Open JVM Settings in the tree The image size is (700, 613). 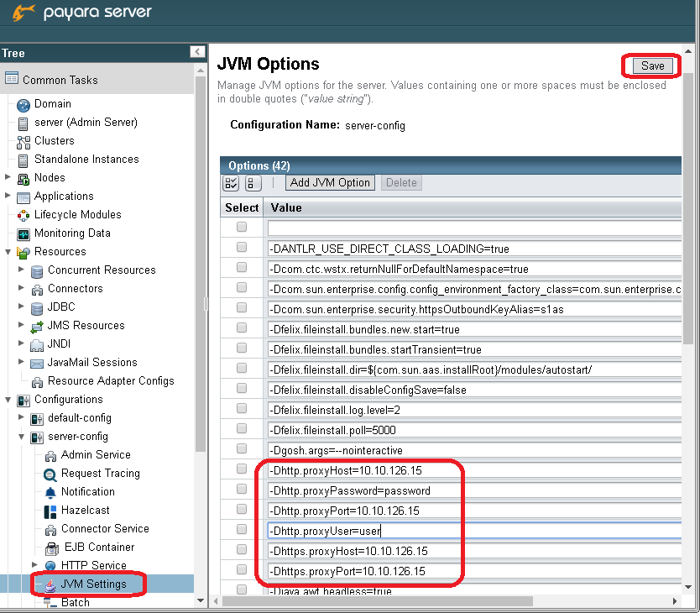[94, 584]
